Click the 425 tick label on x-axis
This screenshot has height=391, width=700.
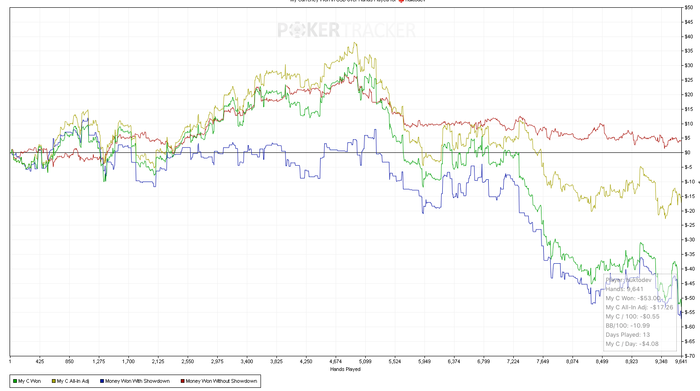point(40,362)
